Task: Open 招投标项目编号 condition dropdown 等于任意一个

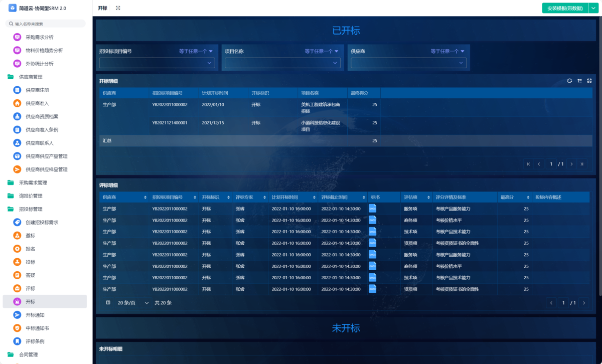Action: pos(196,51)
